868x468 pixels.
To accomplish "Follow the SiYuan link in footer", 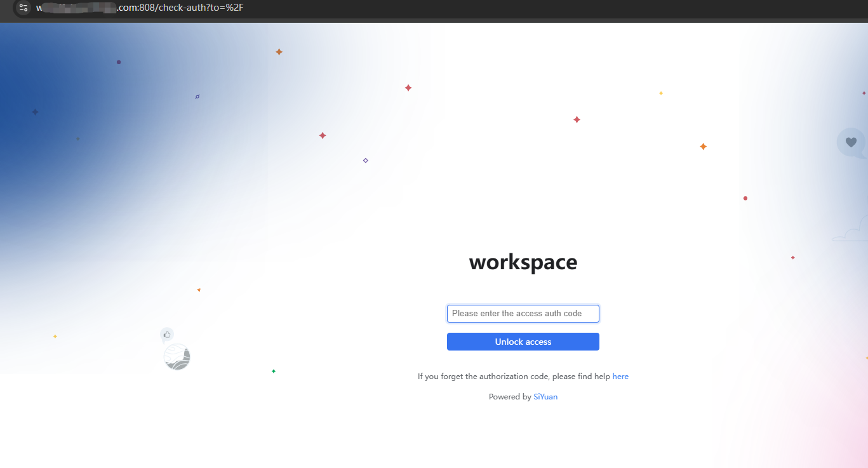I will 545,397.
